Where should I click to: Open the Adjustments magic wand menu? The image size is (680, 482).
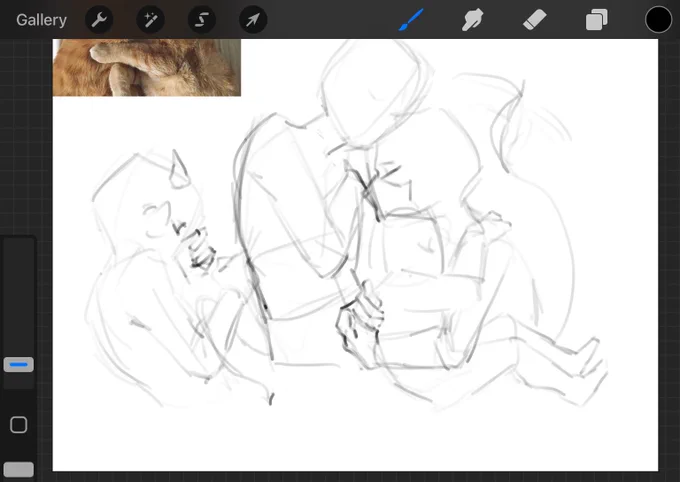(150, 20)
